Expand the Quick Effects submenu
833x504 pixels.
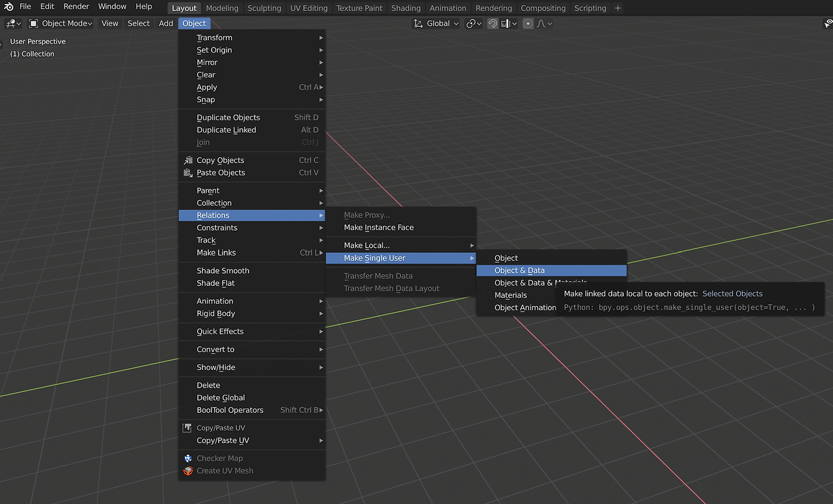252,332
